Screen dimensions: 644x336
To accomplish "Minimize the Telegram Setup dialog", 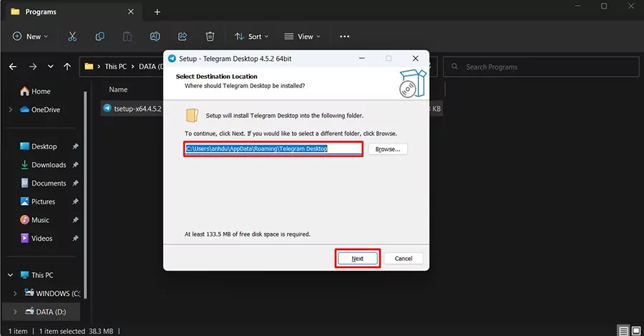I will click(x=362, y=59).
